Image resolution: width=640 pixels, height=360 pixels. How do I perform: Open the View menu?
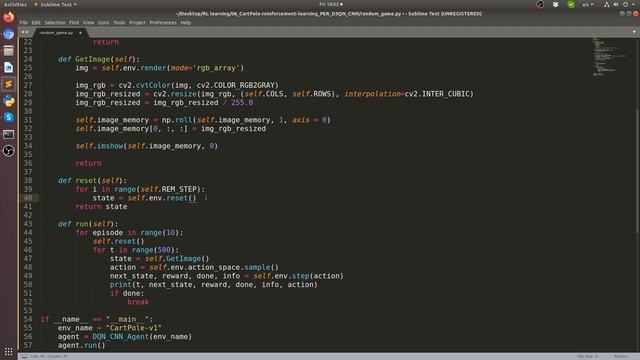(88, 23)
